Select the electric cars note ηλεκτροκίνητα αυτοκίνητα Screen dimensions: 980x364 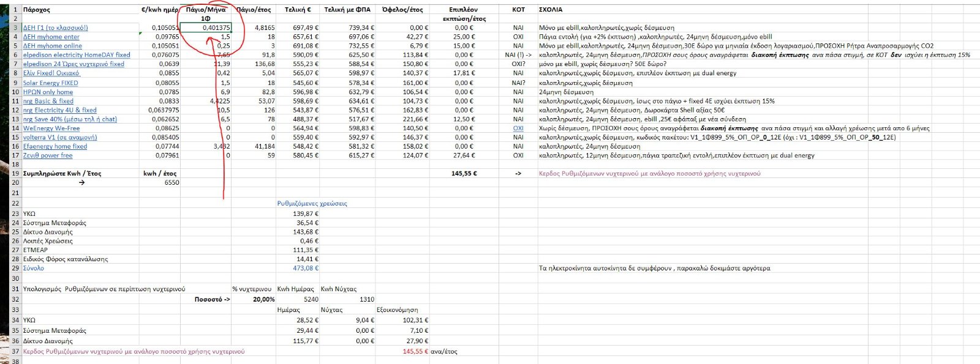[x=654, y=269]
